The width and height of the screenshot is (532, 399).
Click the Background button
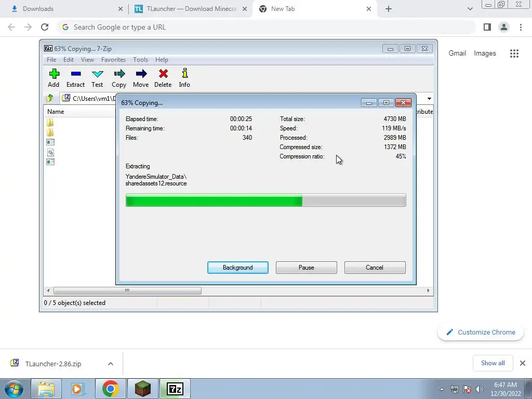[x=238, y=268]
